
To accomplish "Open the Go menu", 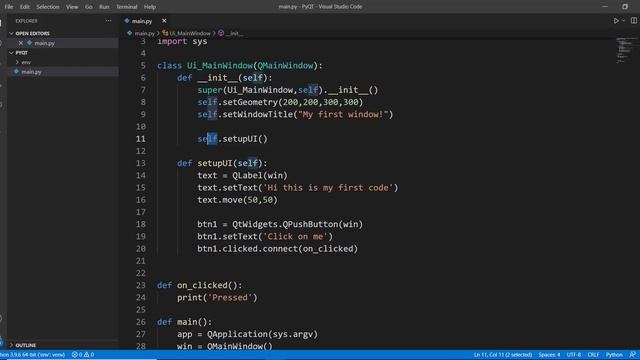I will [x=89, y=7].
